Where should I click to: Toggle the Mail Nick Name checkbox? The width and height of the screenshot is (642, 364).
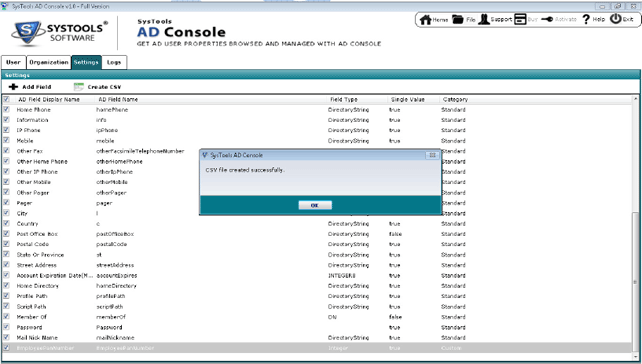[6, 337]
